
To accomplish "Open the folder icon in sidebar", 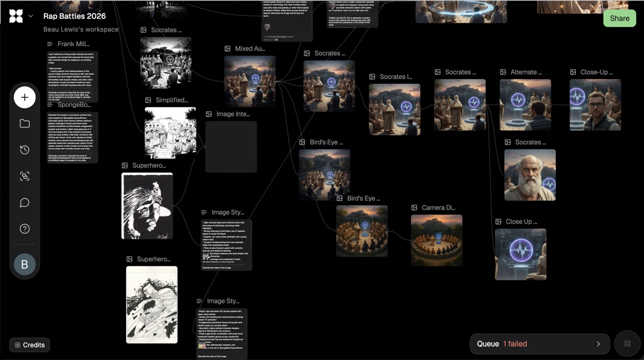I will click(x=25, y=124).
